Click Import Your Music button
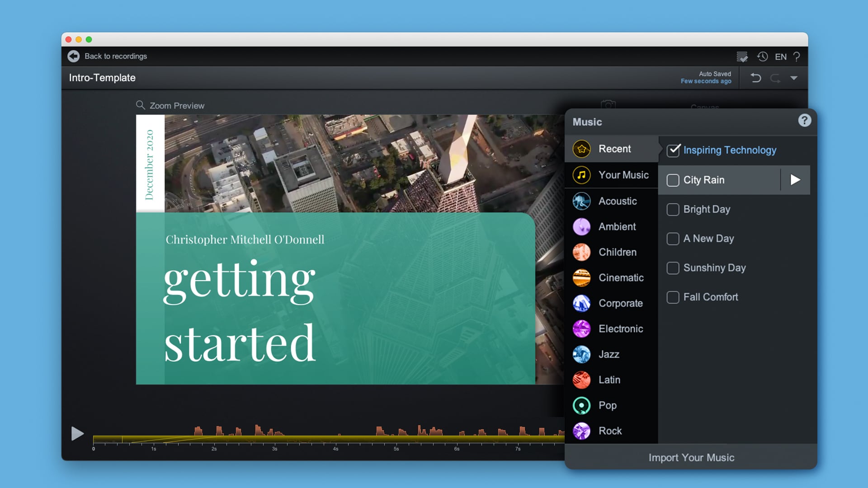The height and width of the screenshot is (488, 868). (690, 458)
